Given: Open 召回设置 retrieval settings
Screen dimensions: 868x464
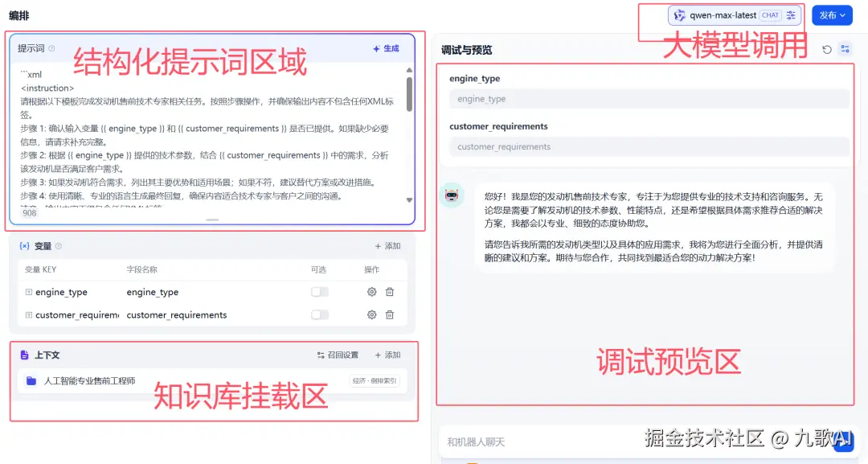Looking at the screenshot, I should (338, 355).
